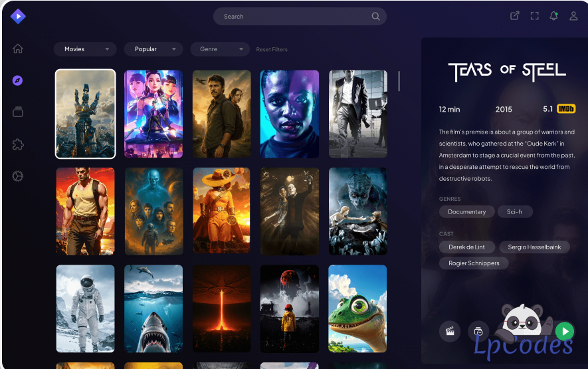Select cast member Derek de Lint
Image resolution: width=588 pixels, height=369 pixels.
click(466, 247)
